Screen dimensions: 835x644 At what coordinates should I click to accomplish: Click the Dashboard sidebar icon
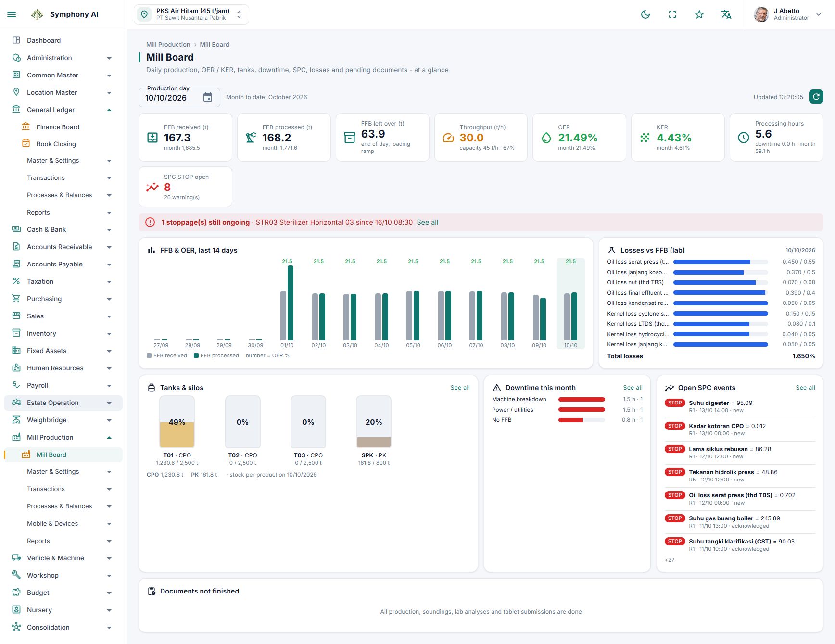(x=16, y=40)
